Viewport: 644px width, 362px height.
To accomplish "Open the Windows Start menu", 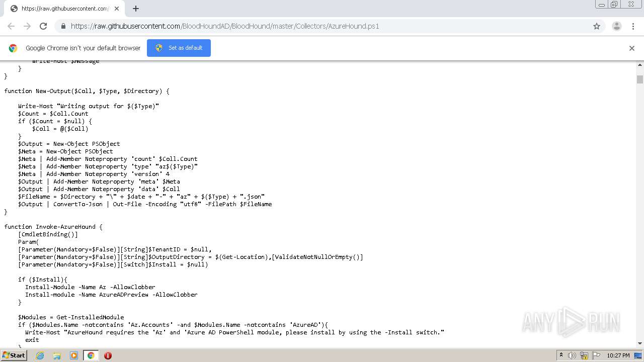I will (14, 355).
